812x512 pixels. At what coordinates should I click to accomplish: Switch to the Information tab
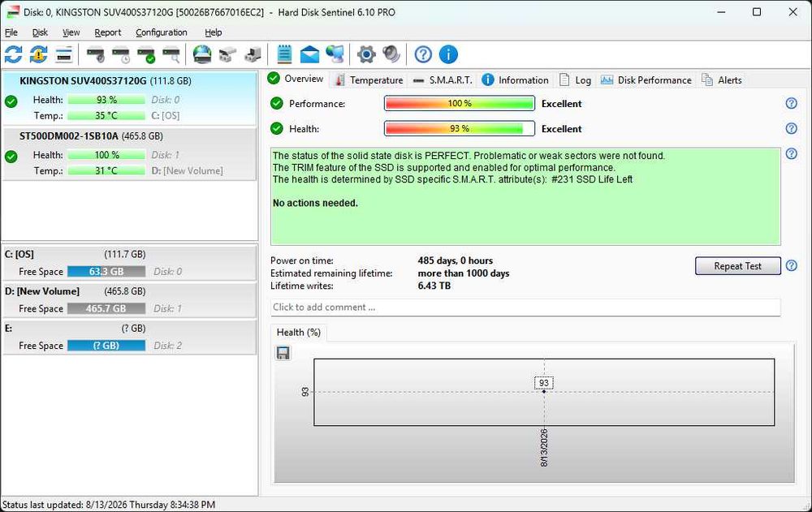tap(516, 80)
